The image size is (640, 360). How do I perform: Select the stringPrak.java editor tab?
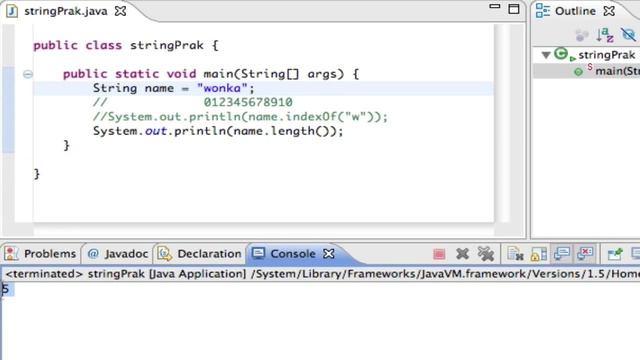(65, 11)
